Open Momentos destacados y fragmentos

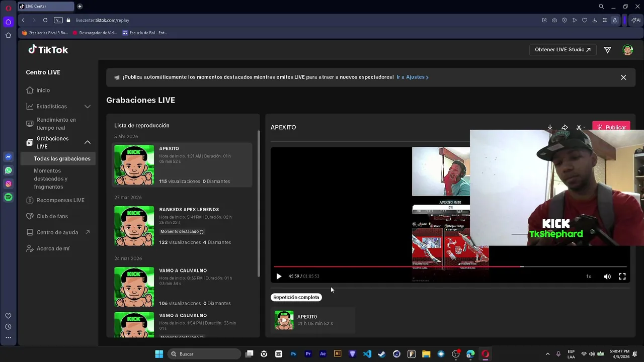click(x=50, y=178)
